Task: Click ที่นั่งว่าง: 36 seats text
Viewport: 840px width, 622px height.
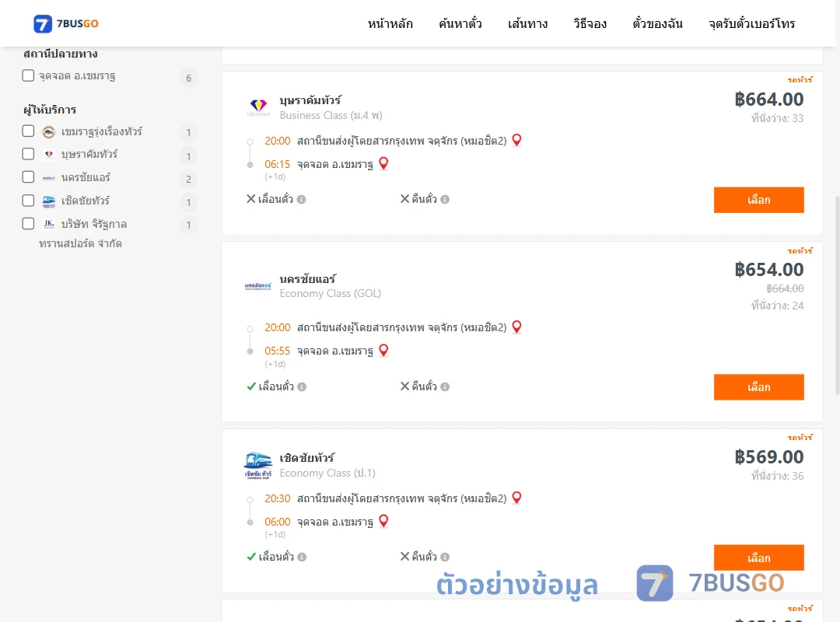Action: tap(777, 476)
